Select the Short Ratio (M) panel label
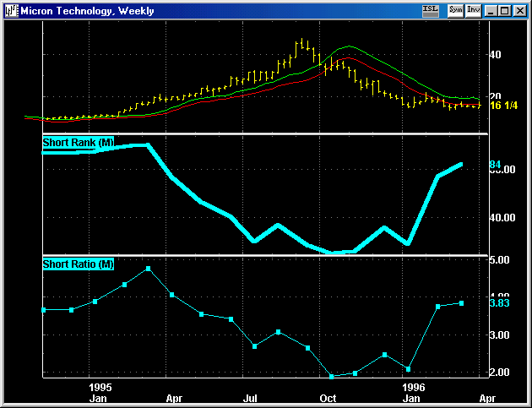 coord(78,264)
